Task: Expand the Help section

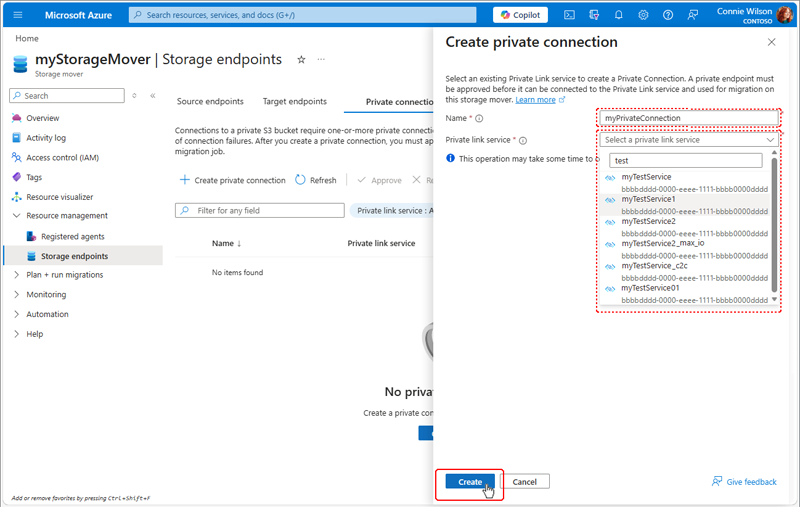Action: click(16, 334)
